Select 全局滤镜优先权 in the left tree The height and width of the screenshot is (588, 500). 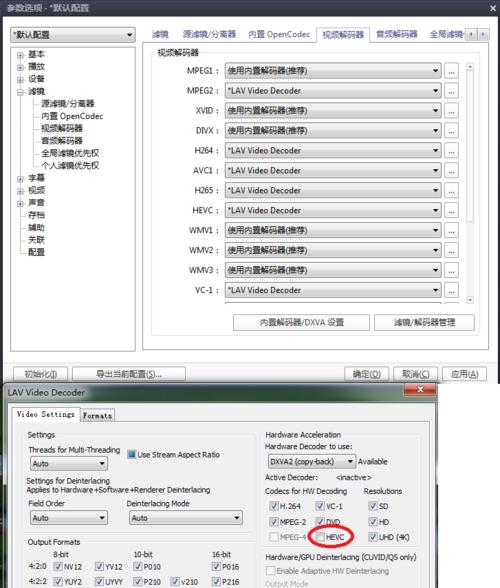pyautogui.click(x=70, y=153)
